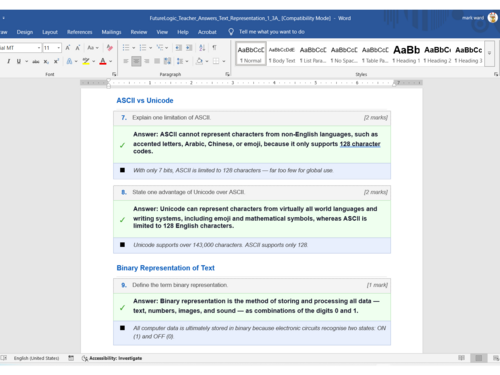Align text right
500x375 pixels.
(x=147, y=61)
